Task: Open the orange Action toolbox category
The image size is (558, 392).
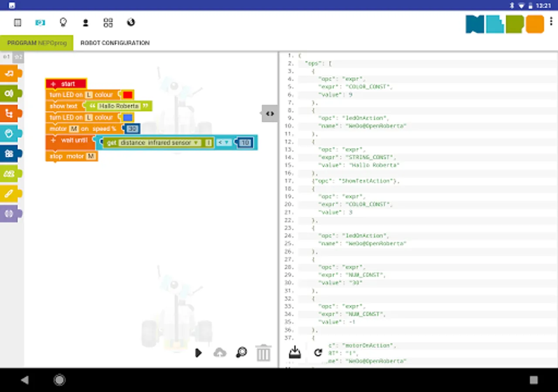Action: (10, 74)
